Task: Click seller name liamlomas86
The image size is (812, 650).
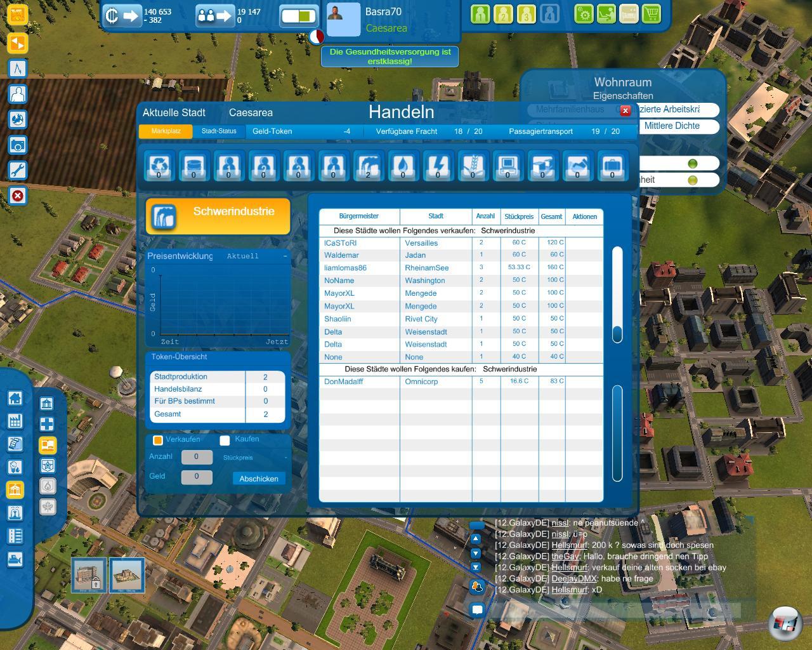Action: (345, 268)
